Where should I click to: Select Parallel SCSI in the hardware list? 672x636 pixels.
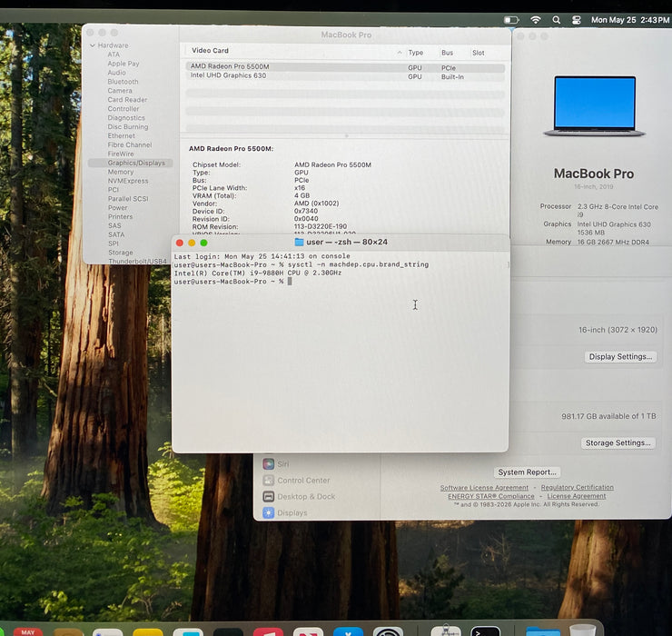tap(128, 199)
